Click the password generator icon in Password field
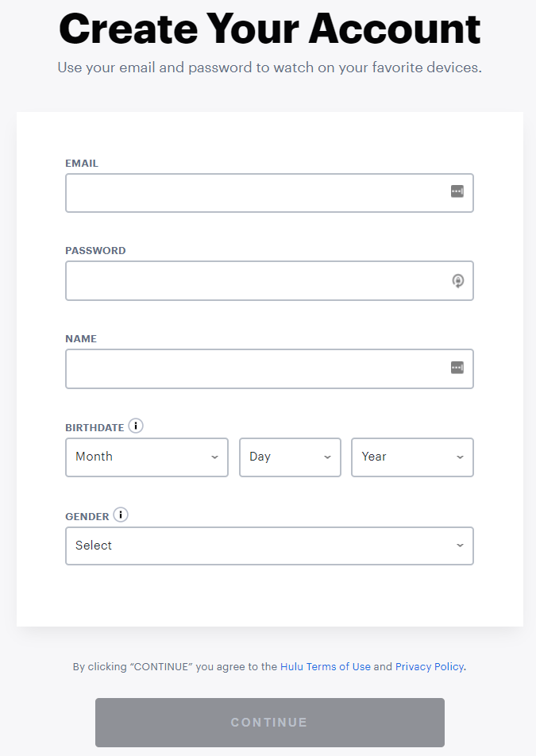Viewport: 536px width, 756px height. point(458,280)
